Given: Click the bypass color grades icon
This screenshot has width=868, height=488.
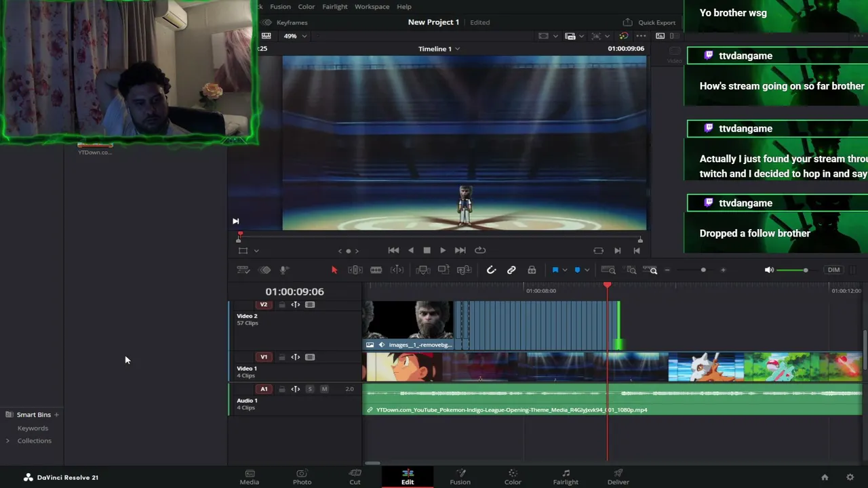Looking at the screenshot, I should click(624, 36).
